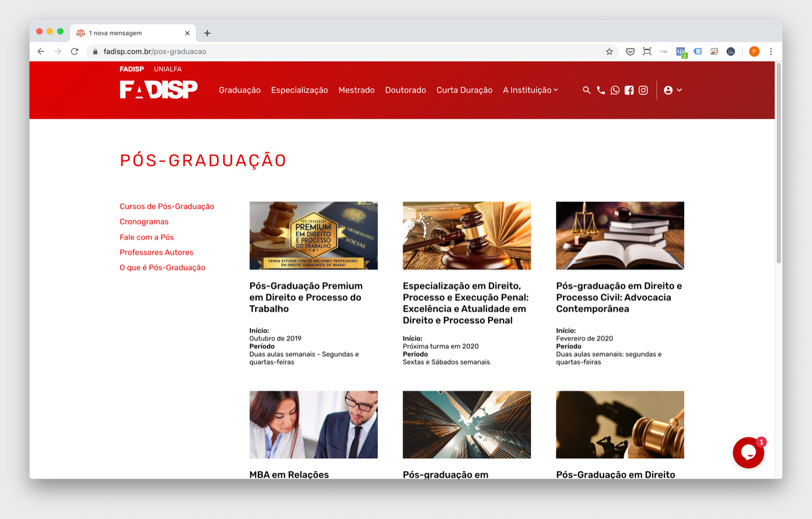
Task: Select Graduação in the navigation menu
Action: click(x=240, y=90)
